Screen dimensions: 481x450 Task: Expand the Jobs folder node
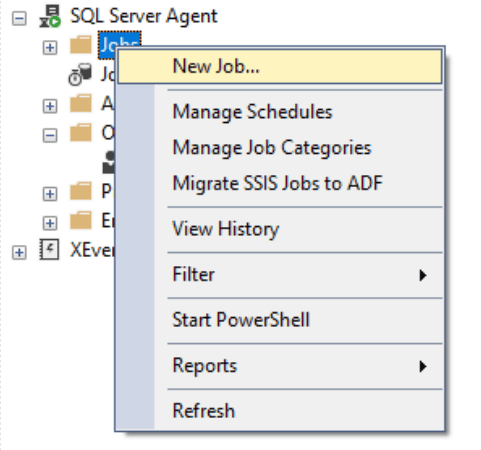click(50, 48)
